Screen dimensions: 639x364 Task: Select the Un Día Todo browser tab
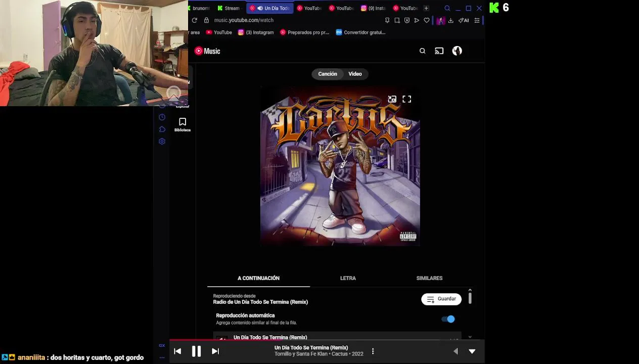tap(270, 8)
